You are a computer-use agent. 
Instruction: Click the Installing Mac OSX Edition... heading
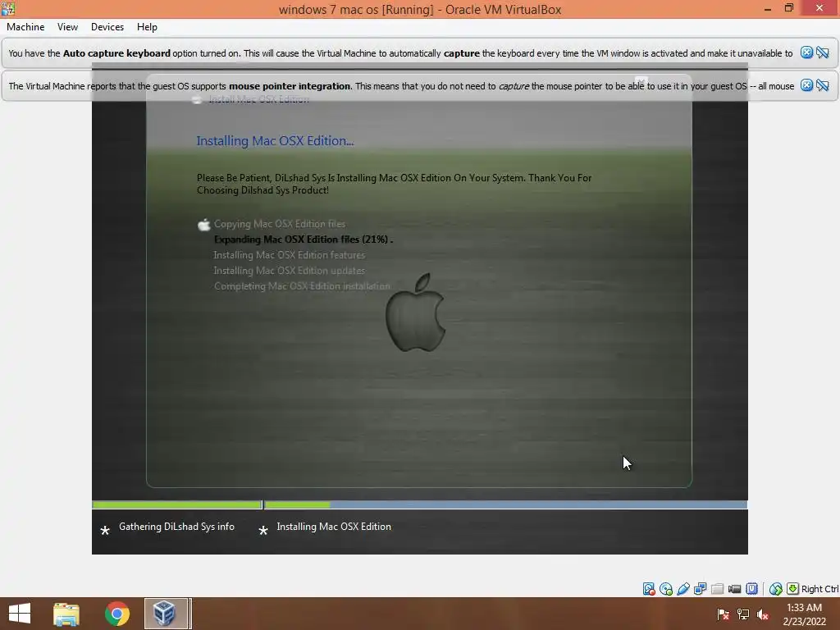point(275,141)
